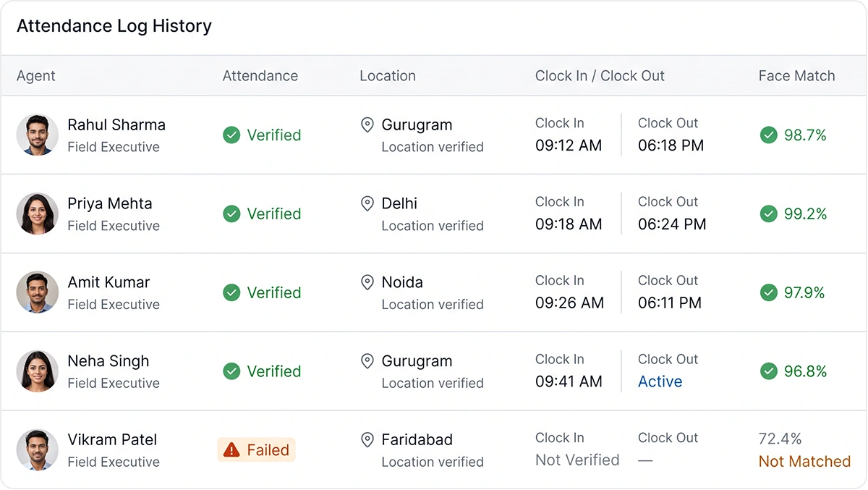Click the check icon next to 99.2%

[x=769, y=214]
